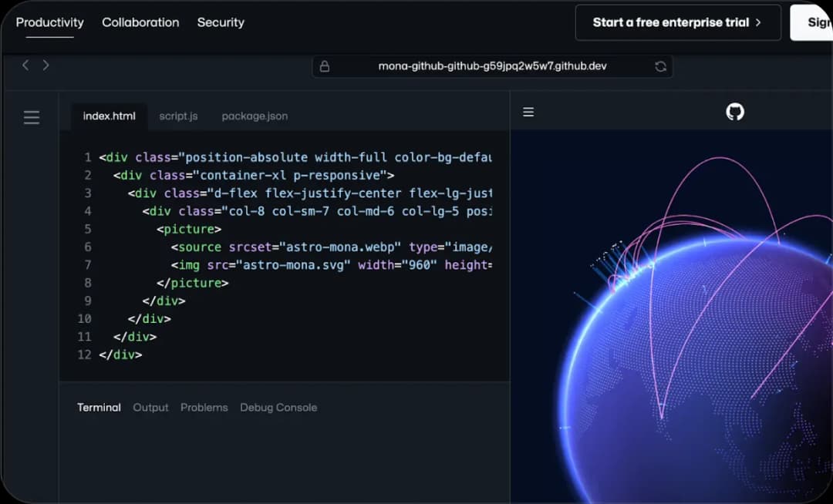833x504 pixels.
Task: Click the partially visible Sign button
Action: click(x=814, y=22)
